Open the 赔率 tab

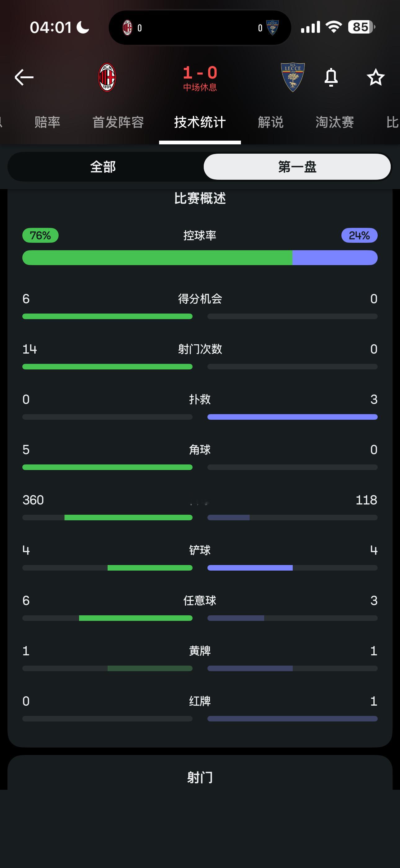tap(47, 122)
